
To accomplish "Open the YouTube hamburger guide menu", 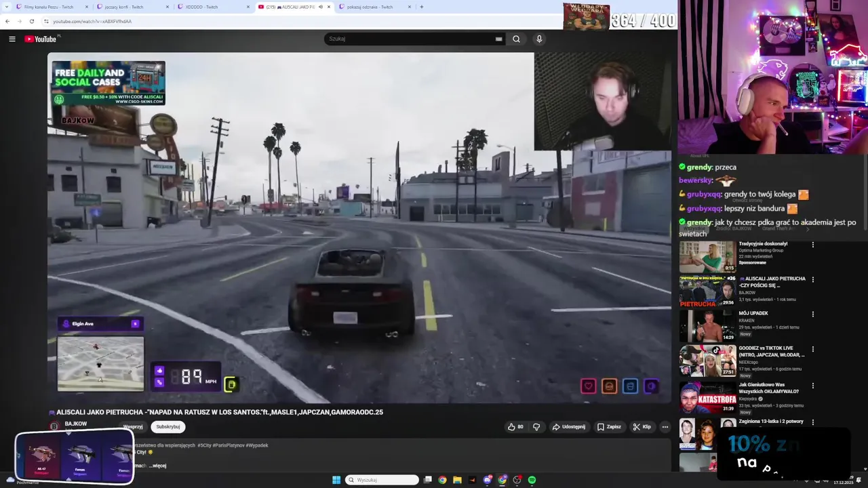I will [12, 39].
